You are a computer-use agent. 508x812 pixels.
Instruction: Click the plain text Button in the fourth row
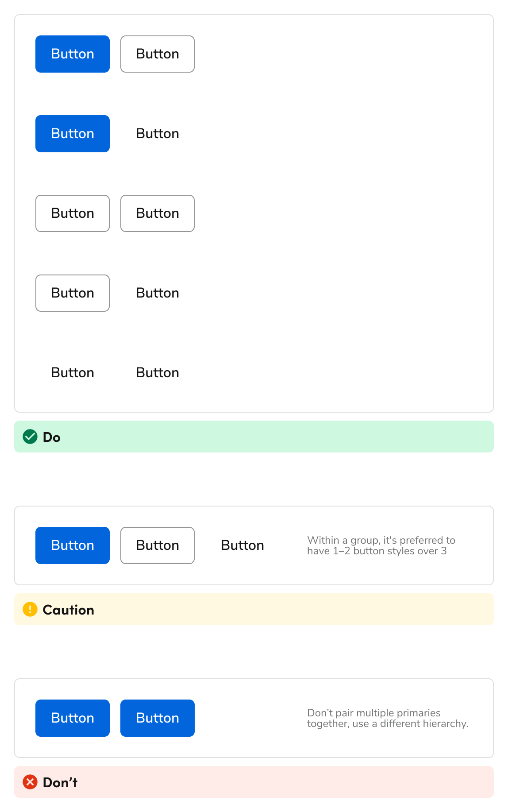[157, 293]
